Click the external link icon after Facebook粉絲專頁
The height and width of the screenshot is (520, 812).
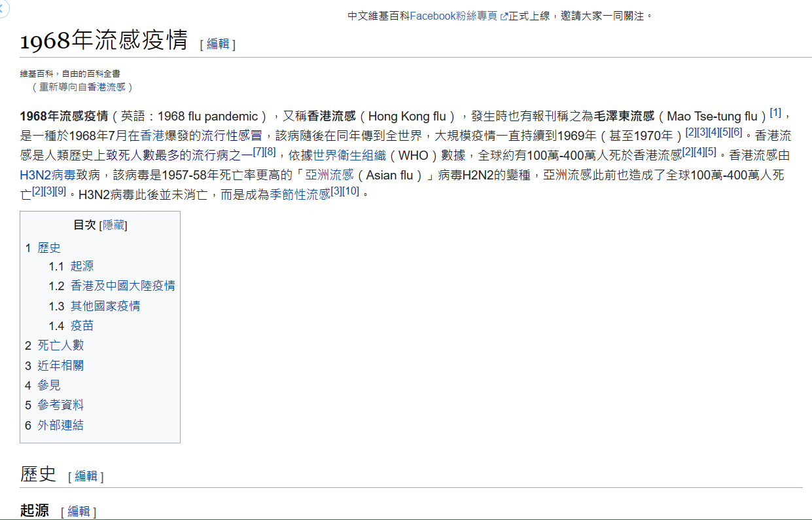pyautogui.click(x=504, y=16)
